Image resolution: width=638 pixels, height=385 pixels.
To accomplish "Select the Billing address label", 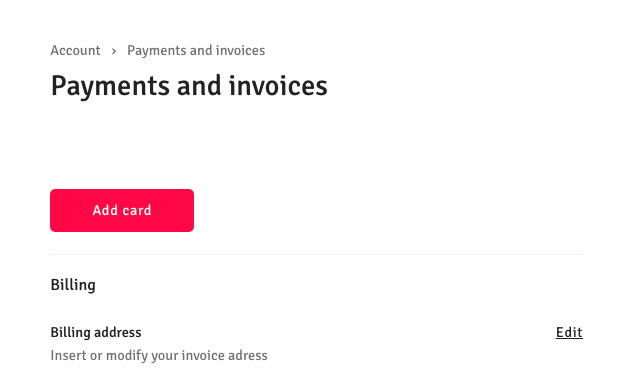I will click(96, 332).
